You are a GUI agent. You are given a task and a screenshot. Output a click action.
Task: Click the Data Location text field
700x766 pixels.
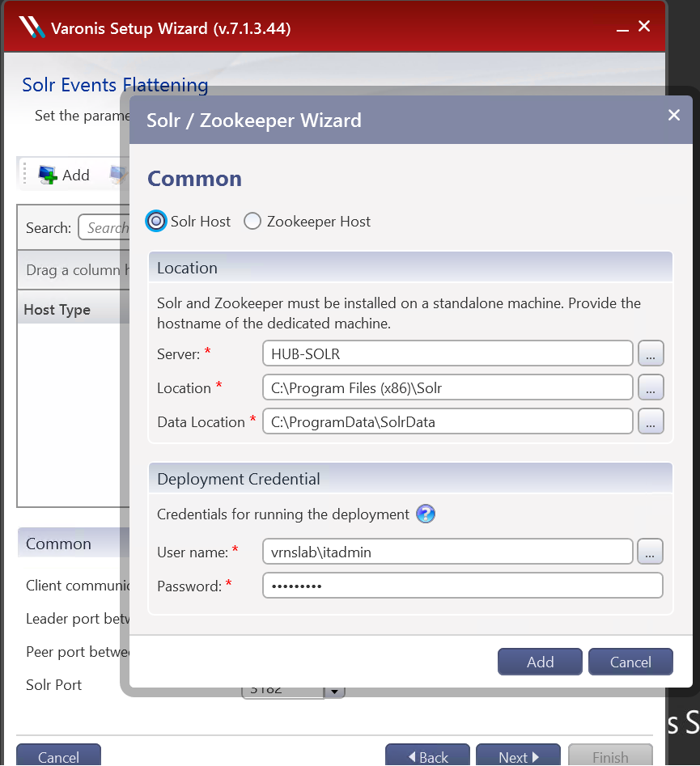pos(447,421)
